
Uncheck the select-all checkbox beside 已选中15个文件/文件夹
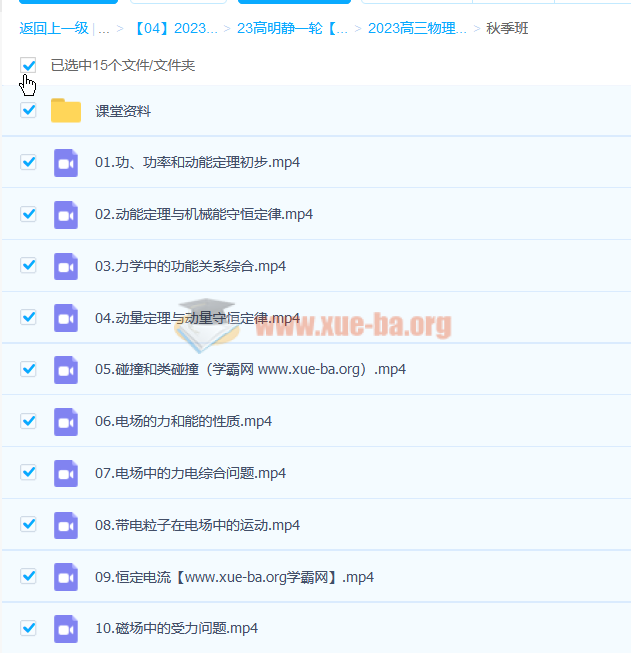[28, 65]
